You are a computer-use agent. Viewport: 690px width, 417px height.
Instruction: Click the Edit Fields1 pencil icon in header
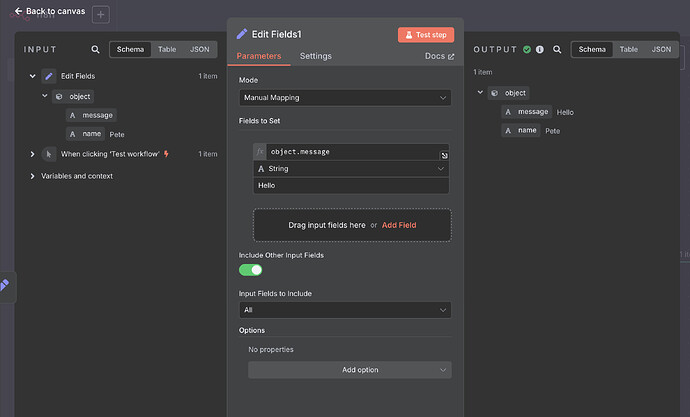point(242,34)
